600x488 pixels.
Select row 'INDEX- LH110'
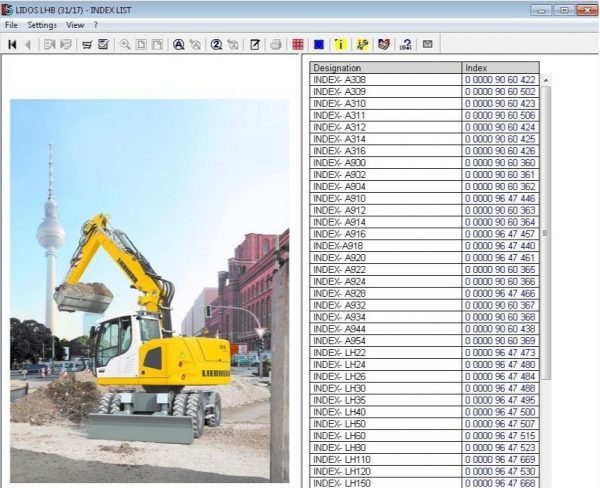pos(424,459)
